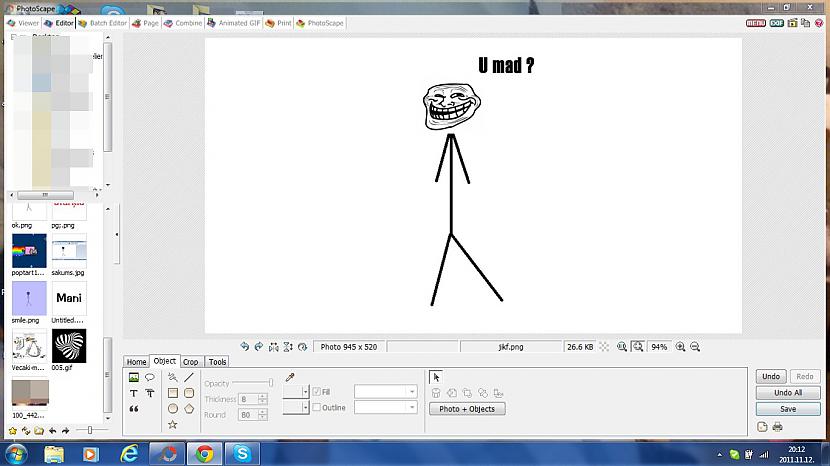The image size is (830, 466).
Task: Open the smile.png thumbnail
Action: pos(29,299)
